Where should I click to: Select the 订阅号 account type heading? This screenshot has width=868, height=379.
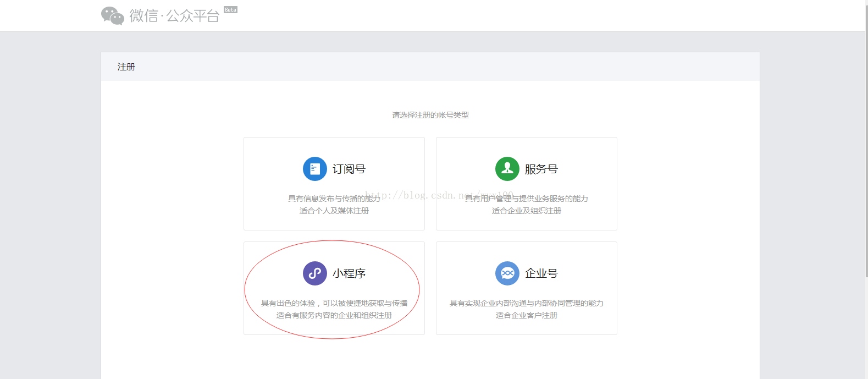pos(349,169)
